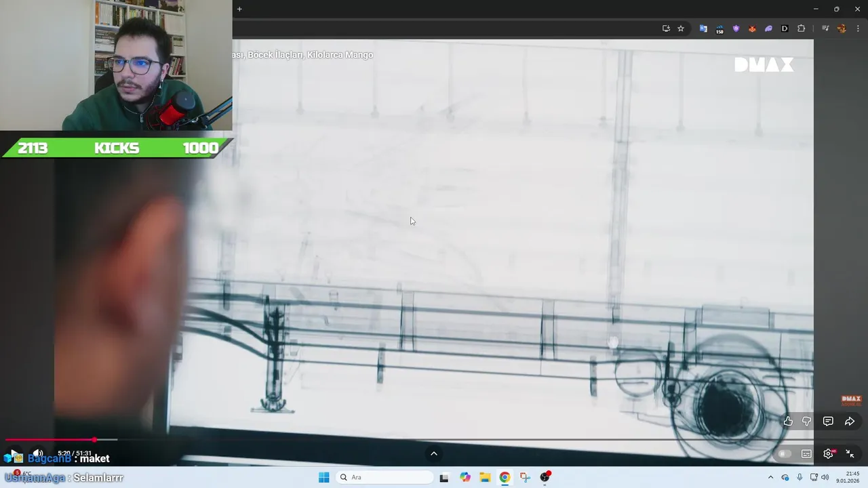868x488 pixels.
Task: Switch to Chrome on the taskbar
Action: [505, 477]
